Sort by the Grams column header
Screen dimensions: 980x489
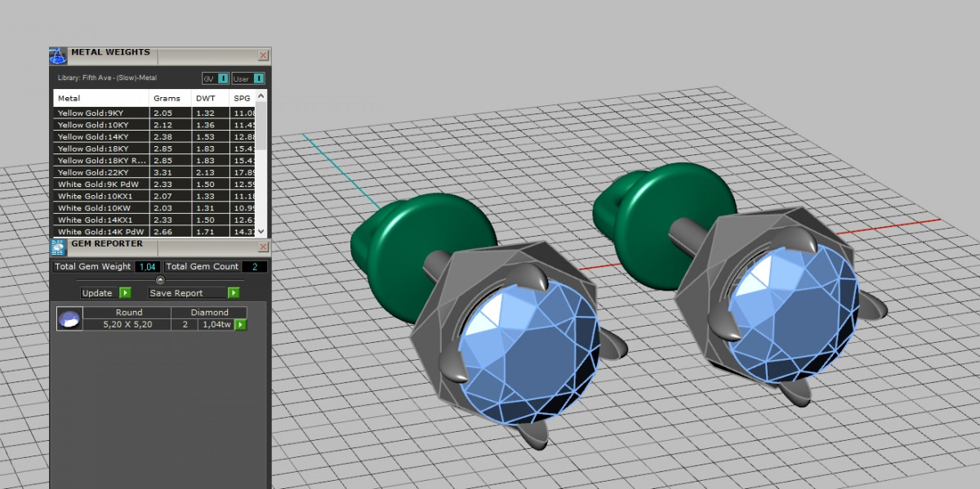pyautogui.click(x=171, y=98)
